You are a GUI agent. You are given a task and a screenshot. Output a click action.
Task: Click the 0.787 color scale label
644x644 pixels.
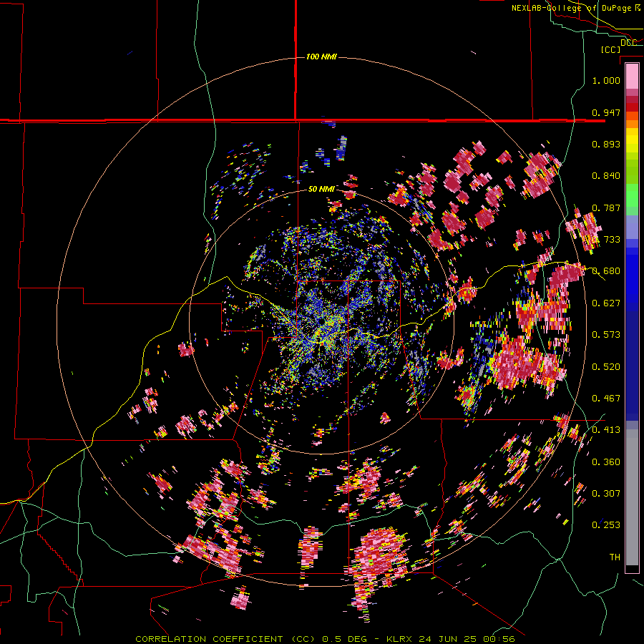click(606, 208)
